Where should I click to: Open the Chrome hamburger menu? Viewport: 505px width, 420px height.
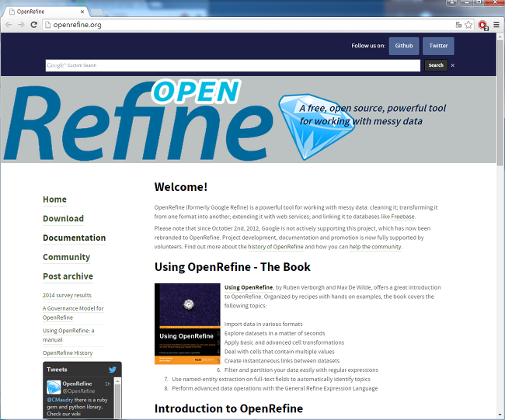496,25
